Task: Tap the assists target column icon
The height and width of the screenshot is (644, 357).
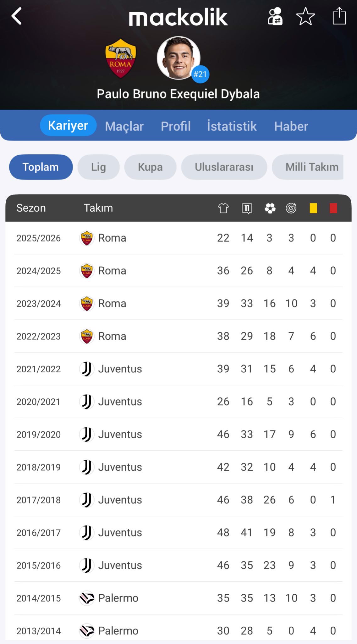Action: (x=291, y=208)
